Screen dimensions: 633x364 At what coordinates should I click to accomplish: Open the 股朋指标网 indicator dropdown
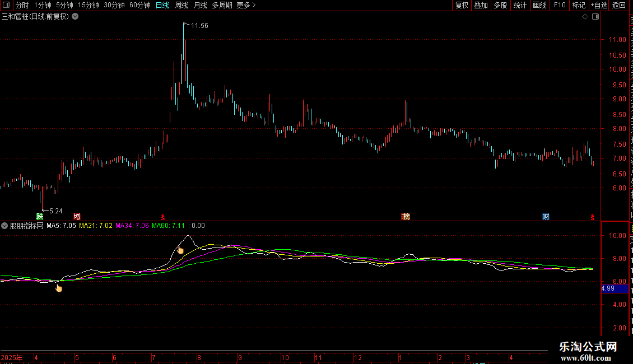point(4,226)
